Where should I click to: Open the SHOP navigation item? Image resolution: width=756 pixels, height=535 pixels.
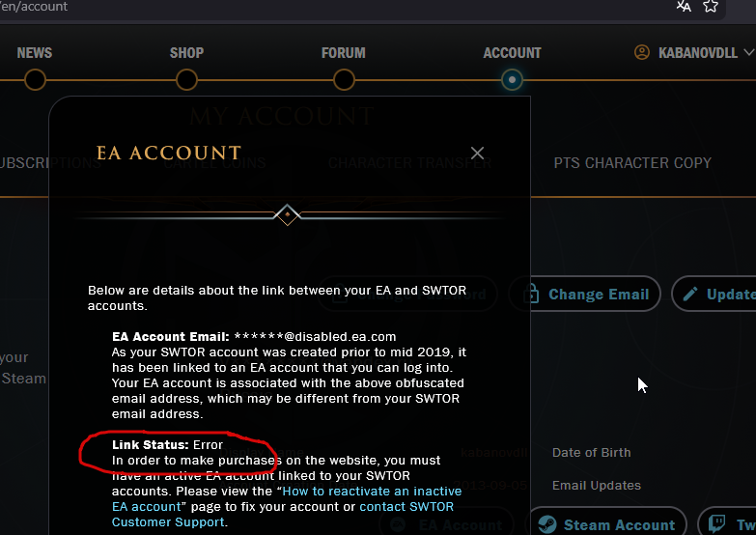(x=186, y=52)
